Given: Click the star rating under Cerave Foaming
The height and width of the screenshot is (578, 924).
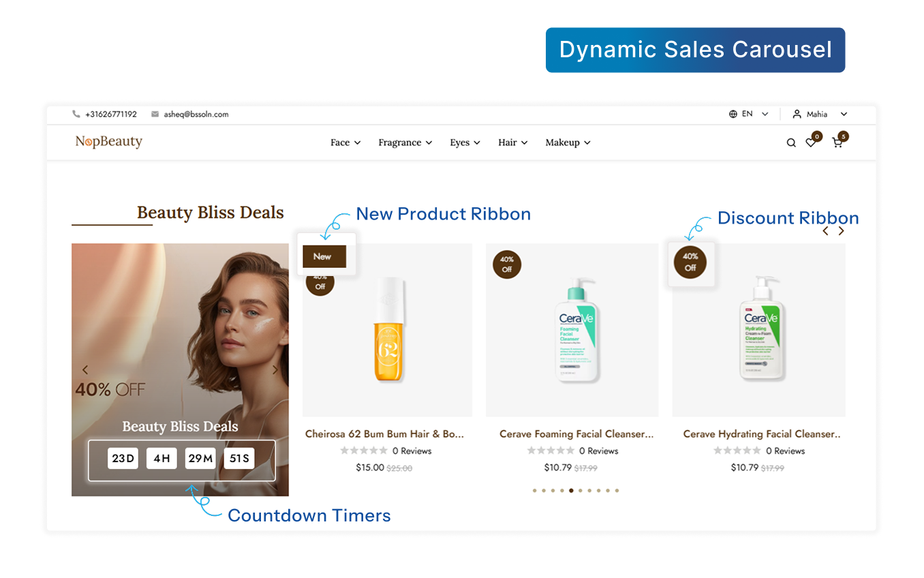Looking at the screenshot, I should (x=551, y=451).
